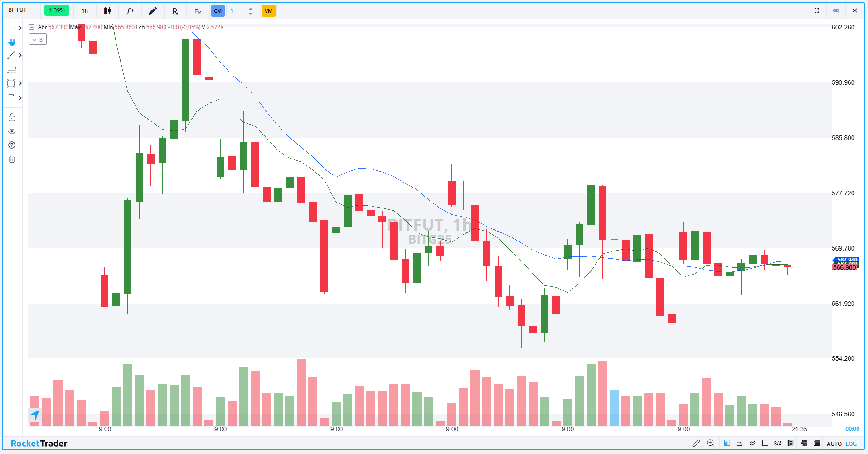Expand the crosshair cursor options chevron
Viewport: 868px width, 454px height.
pyautogui.click(x=20, y=28)
